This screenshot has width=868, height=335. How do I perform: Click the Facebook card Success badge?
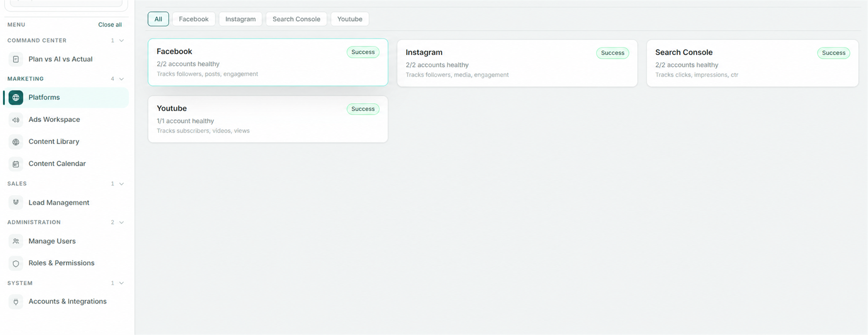[363, 52]
